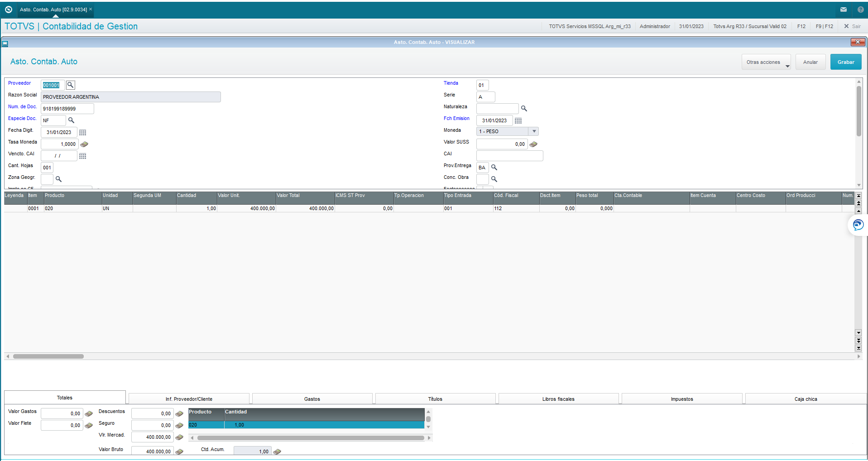This screenshot has height=461, width=868.
Task: Open Zona Geogr. lookup magnifier
Action: point(58,179)
